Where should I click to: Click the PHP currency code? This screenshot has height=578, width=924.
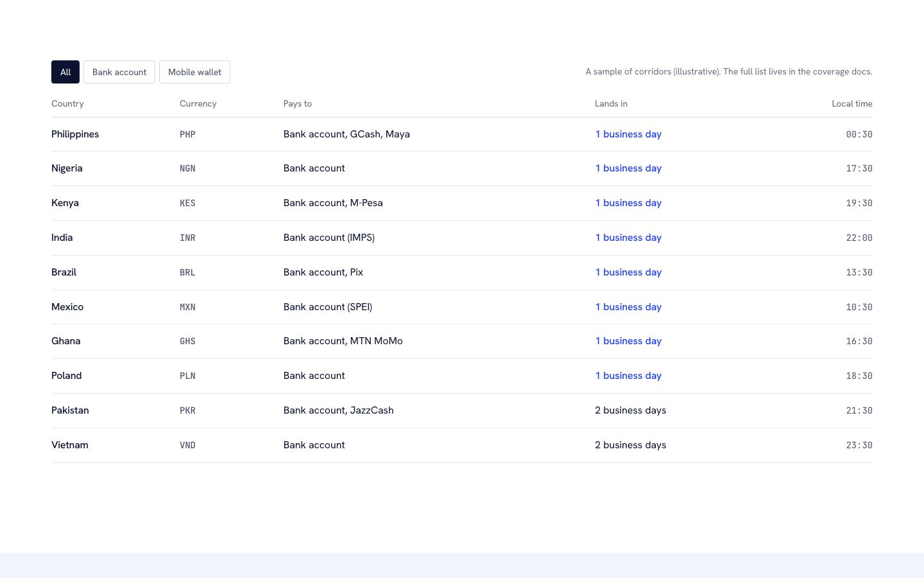[x=187, y=134]
